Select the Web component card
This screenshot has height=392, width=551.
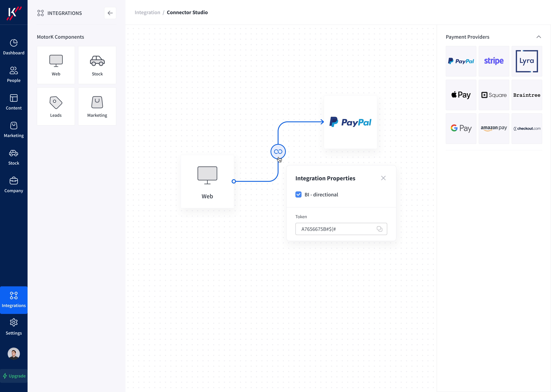point(56,65)
